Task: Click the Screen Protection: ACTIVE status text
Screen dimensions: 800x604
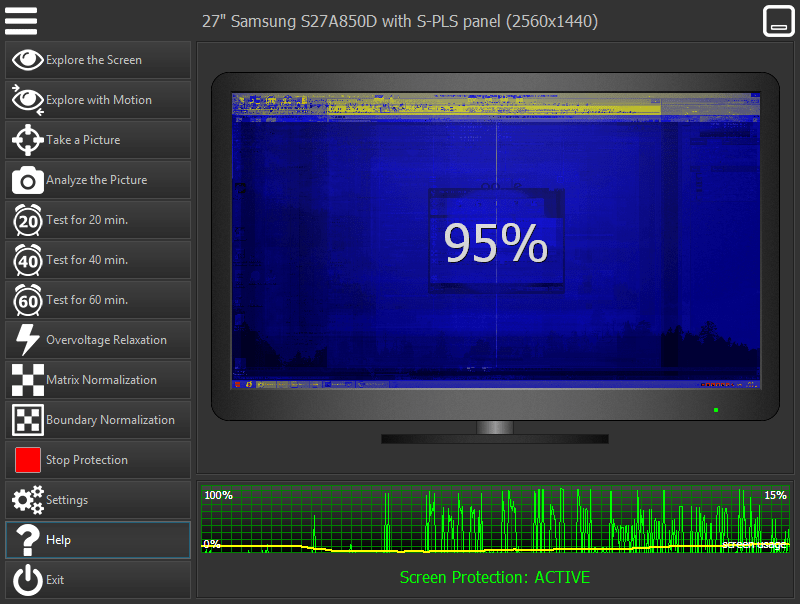Action: pos(495,578)
